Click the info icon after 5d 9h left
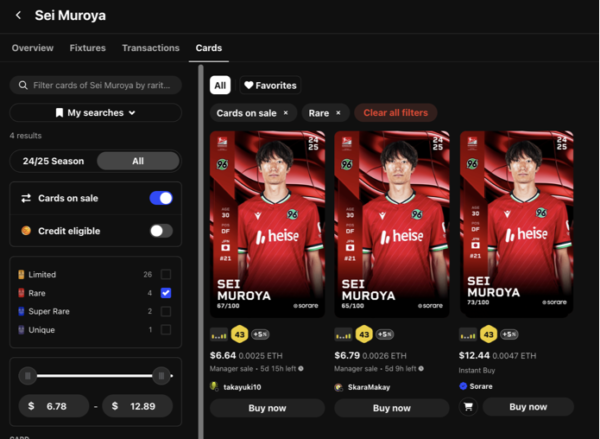The width and height of the screenshot is (600, 439). [x=421, y=368]
